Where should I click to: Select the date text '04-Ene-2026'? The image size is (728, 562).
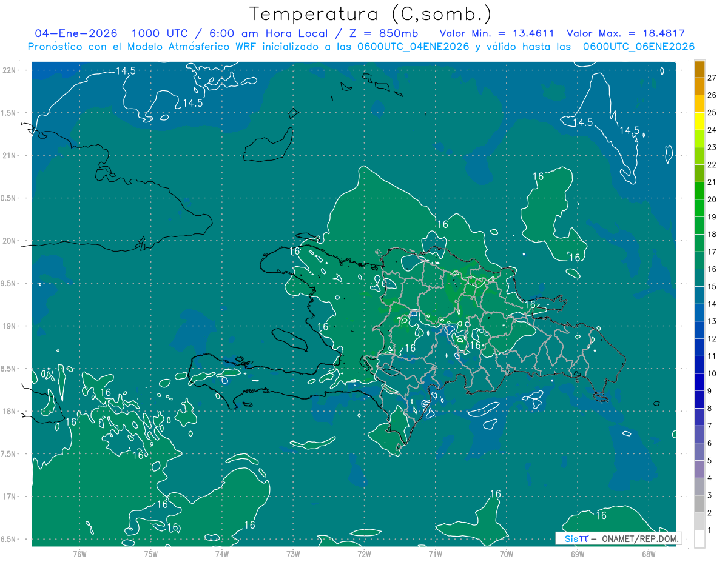pos(76,33)
